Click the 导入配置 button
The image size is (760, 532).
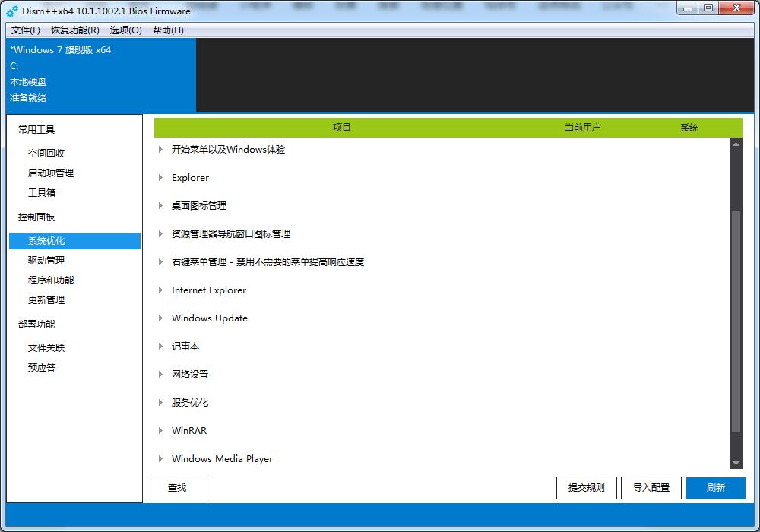651,487
